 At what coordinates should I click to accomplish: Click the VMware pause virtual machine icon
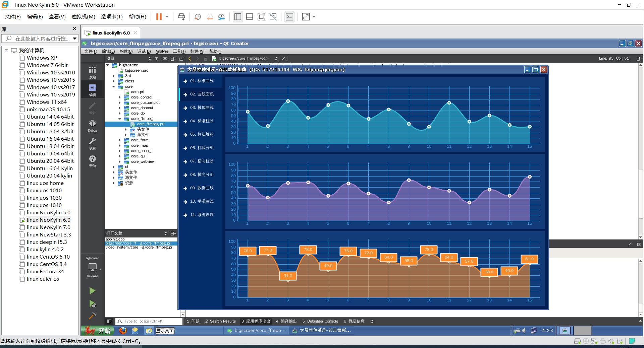pos(159,17)
